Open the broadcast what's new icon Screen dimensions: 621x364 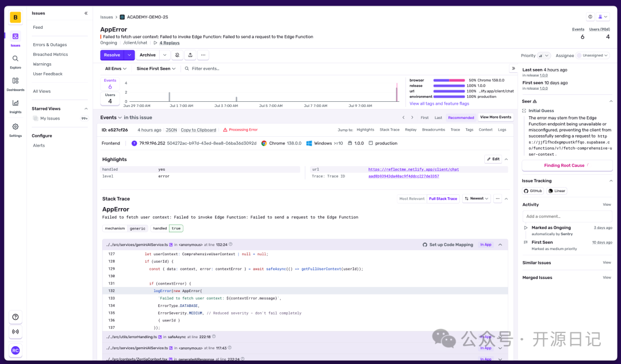click(x=16, y=332)
